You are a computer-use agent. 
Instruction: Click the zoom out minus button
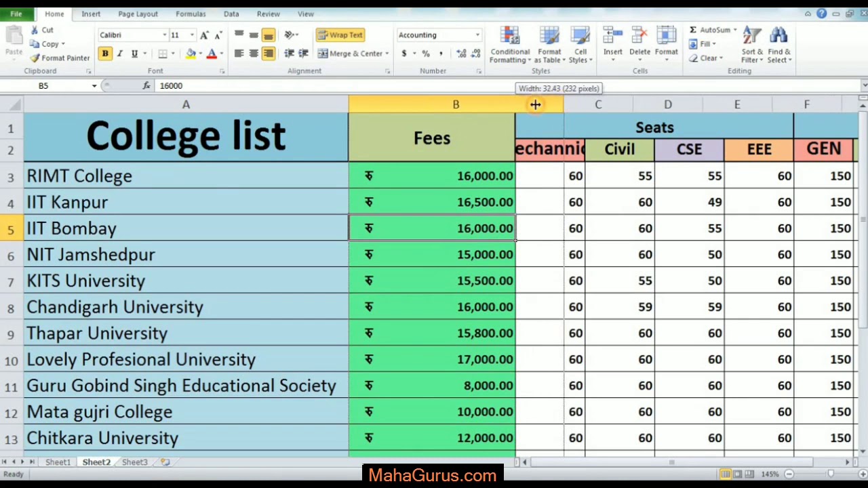pos(789,474)
